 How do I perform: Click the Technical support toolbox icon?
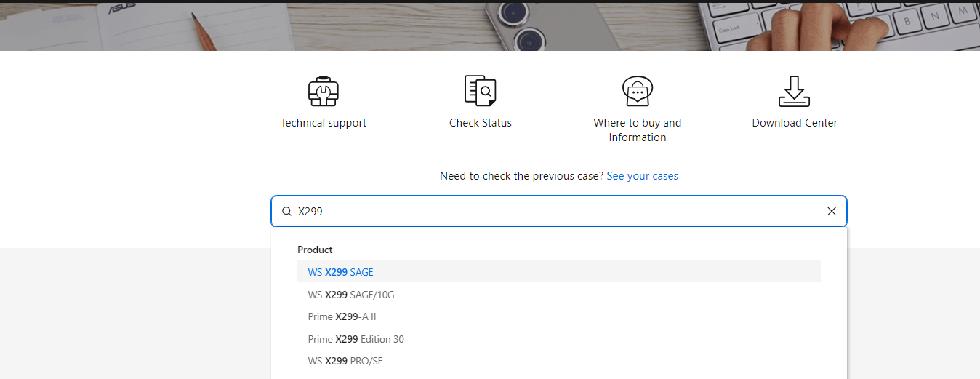(324, 91)
